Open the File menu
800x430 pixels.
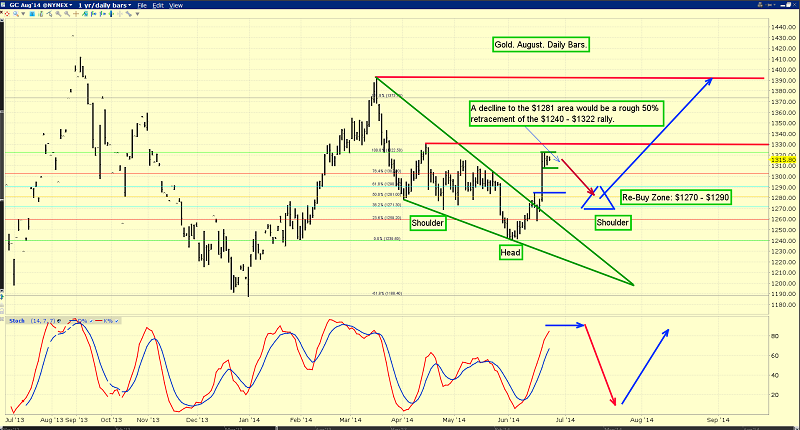point(142,5)
